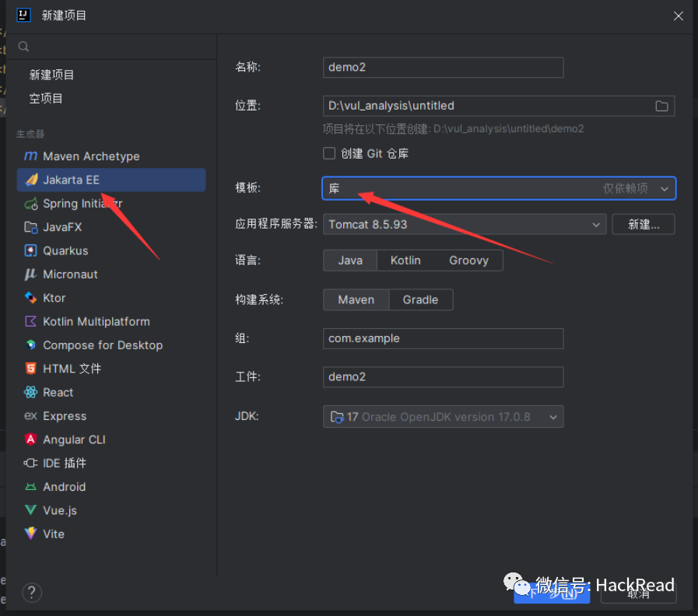Select the Maven Archetype generator icon
The height and width of the screenshot is (616, 698).
pyautogui.click(x=30, y=156)
